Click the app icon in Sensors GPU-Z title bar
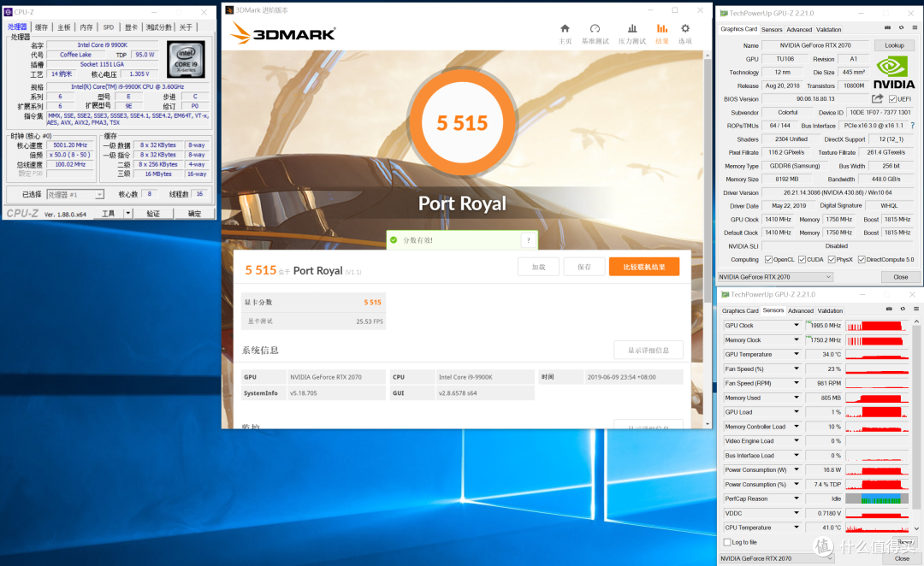This screenshot has height=566, width=924. (725, 294)
